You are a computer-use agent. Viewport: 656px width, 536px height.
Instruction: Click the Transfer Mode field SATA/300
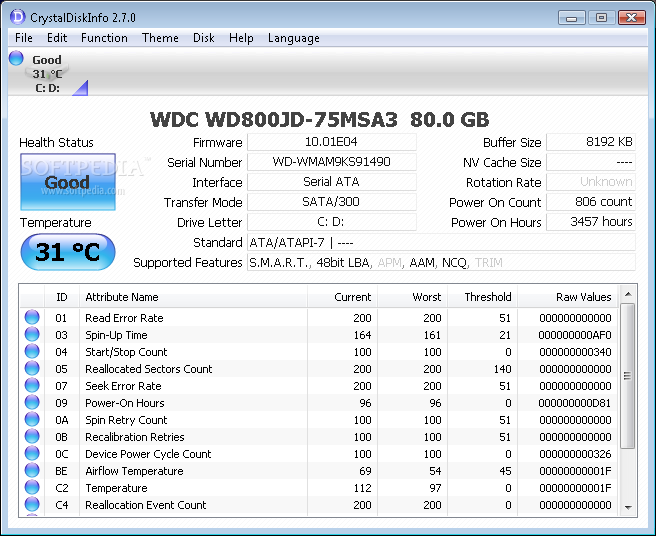(331, 202)
